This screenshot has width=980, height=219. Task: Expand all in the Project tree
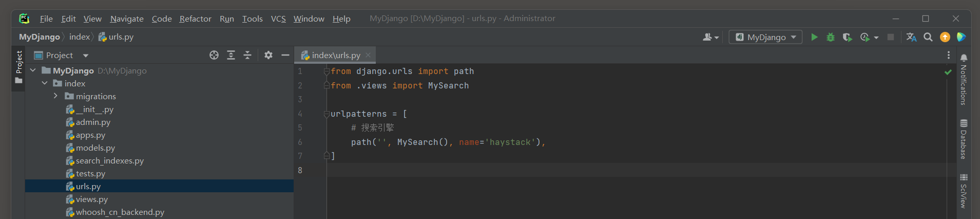click(x=231, y=55)
